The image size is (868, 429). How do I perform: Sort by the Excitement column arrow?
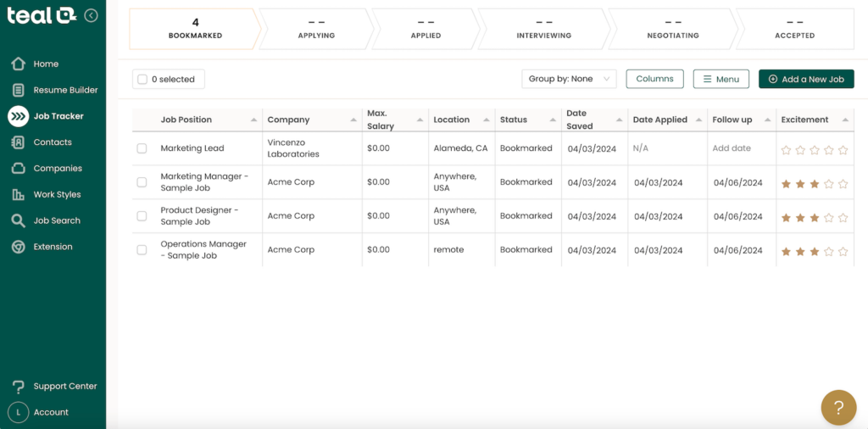pyautogui.click(x=845, y=120)
